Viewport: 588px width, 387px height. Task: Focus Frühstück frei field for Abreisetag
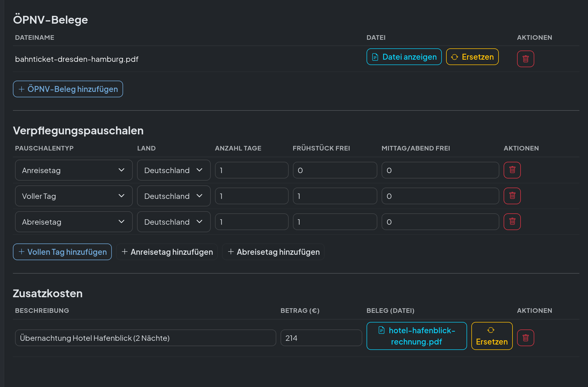[x=335, y=222]
